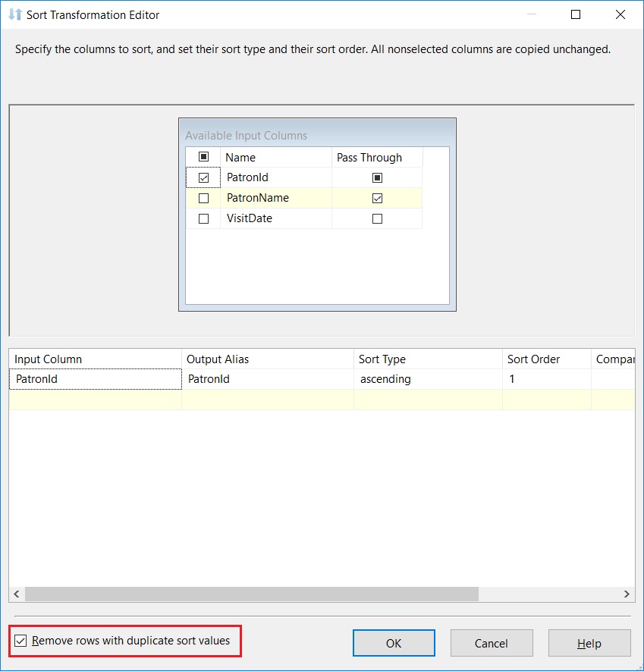Check the VisitDate input column checkbox

[203, 218]
